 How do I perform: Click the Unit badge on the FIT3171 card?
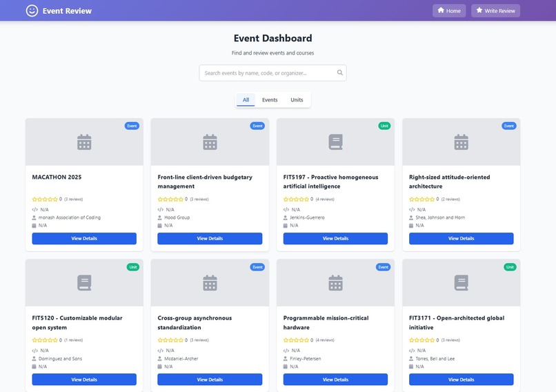pos(510,267)
